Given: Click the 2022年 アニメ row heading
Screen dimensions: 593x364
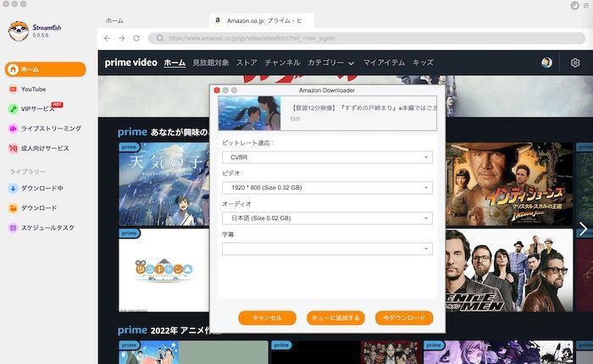Looking at the screenshot, I should tap(169, 330).
